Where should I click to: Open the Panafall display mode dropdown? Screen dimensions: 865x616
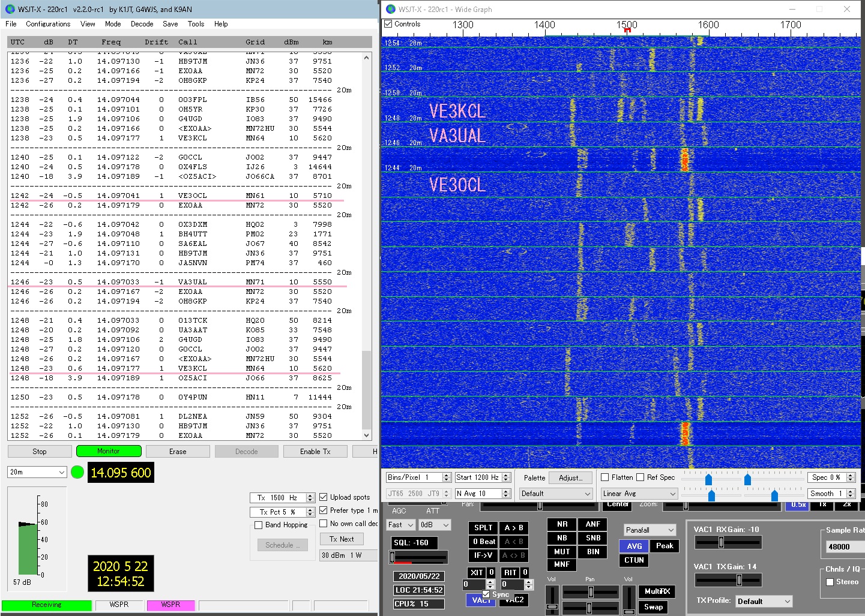click(650, 530)
